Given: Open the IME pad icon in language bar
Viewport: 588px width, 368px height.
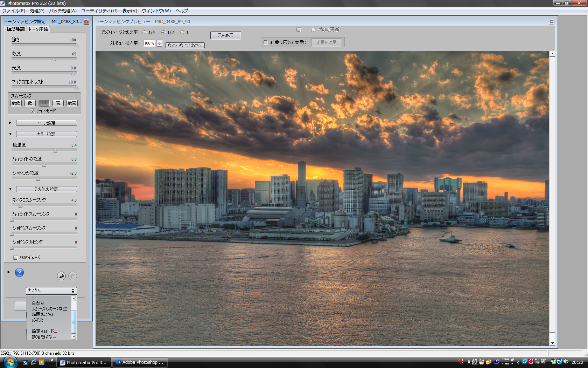Looking at the screenshot, I should coord(482,362).
